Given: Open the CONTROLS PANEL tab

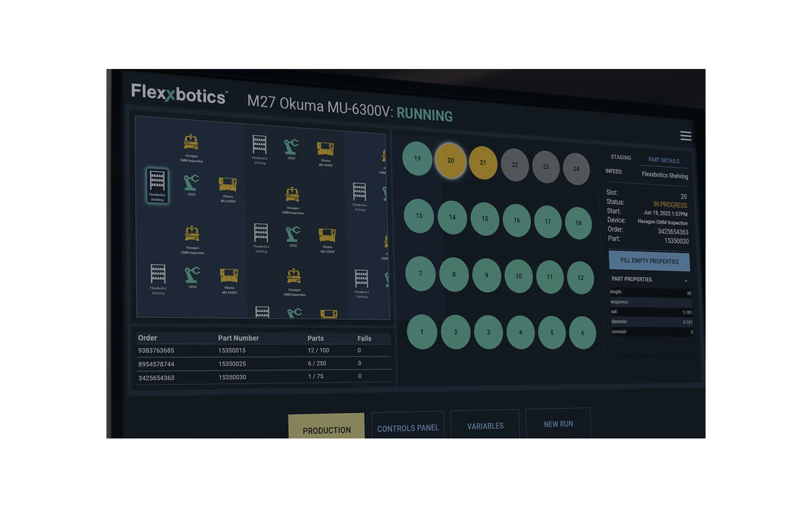Looking at the screenshot, I should click(x=408, y=426).
